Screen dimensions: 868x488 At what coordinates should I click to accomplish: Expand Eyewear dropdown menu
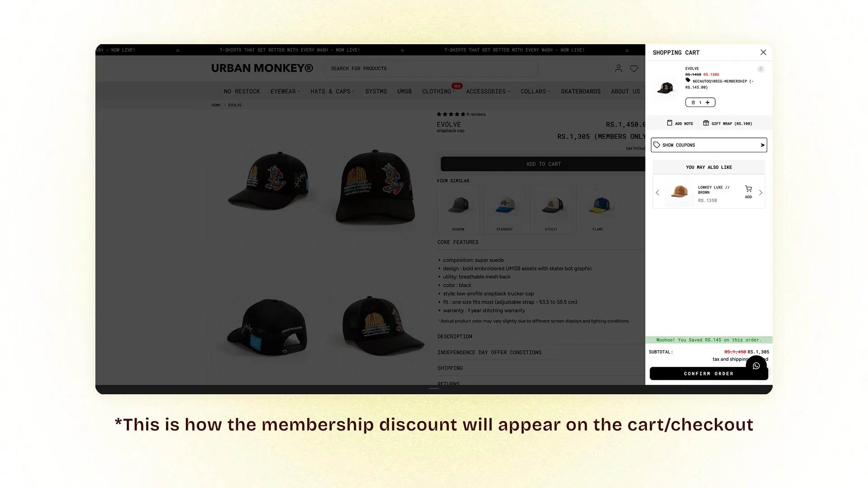285,91
